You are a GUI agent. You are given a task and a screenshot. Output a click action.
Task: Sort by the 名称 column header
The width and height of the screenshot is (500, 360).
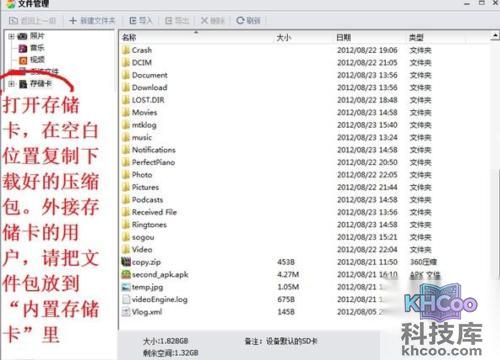[129, 37]
